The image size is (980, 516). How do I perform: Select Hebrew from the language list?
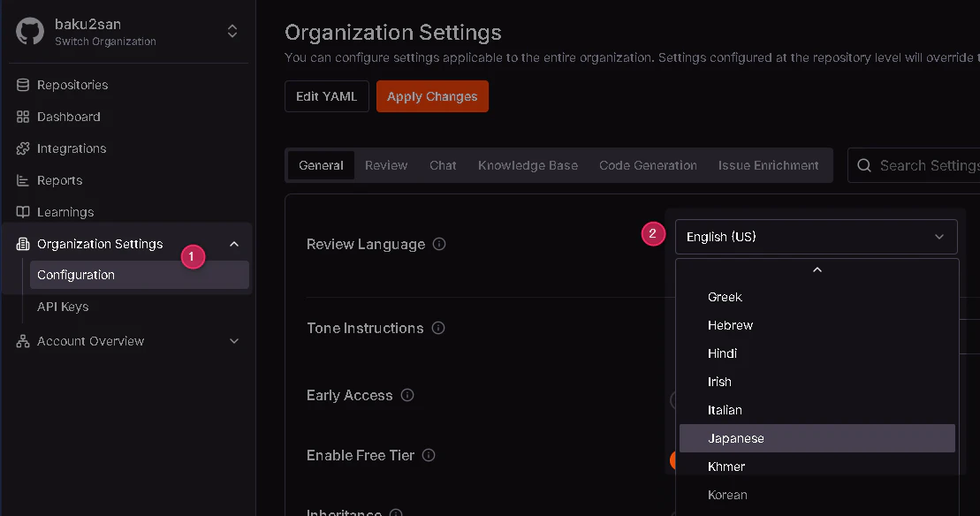[x=817, y=325]
